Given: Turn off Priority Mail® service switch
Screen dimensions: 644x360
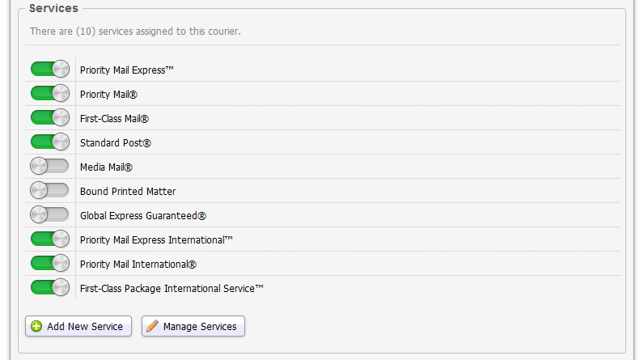Looking at the screenshot, I should (49, 94).
